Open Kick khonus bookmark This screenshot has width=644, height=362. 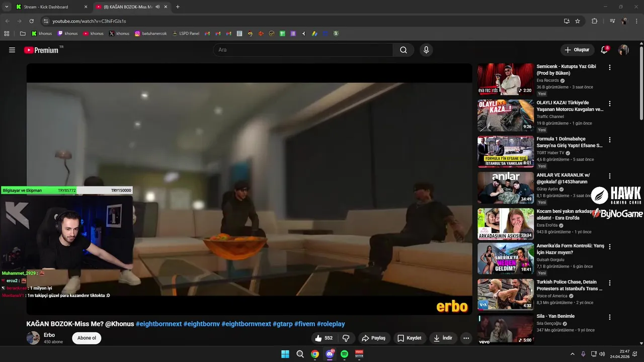click(42, 34)
